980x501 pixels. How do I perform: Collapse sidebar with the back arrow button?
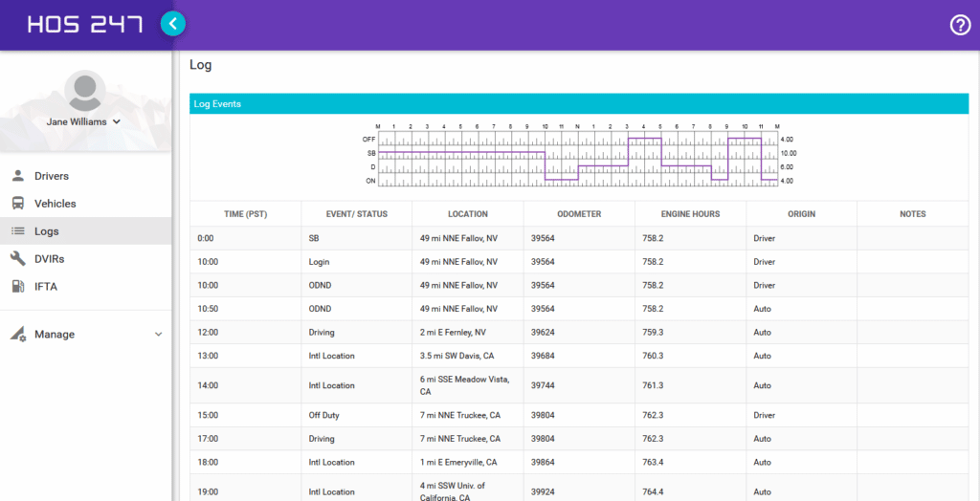[173, 24]
